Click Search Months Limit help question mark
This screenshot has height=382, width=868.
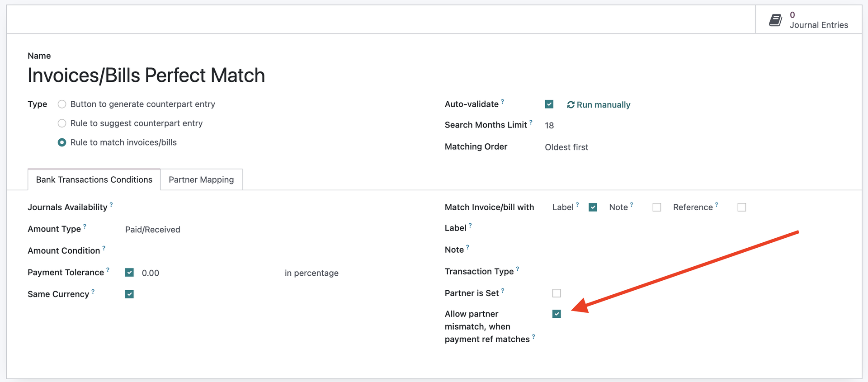pos(531,123)
